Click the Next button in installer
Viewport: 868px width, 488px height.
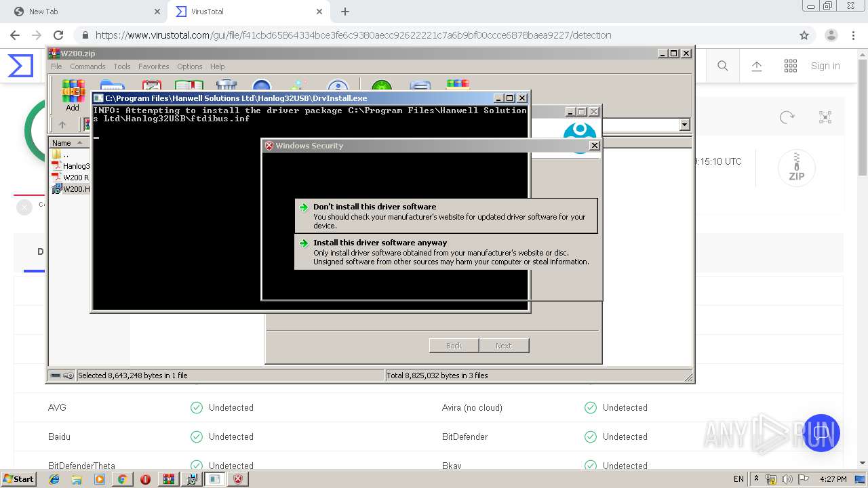click(x=503, y=346)
